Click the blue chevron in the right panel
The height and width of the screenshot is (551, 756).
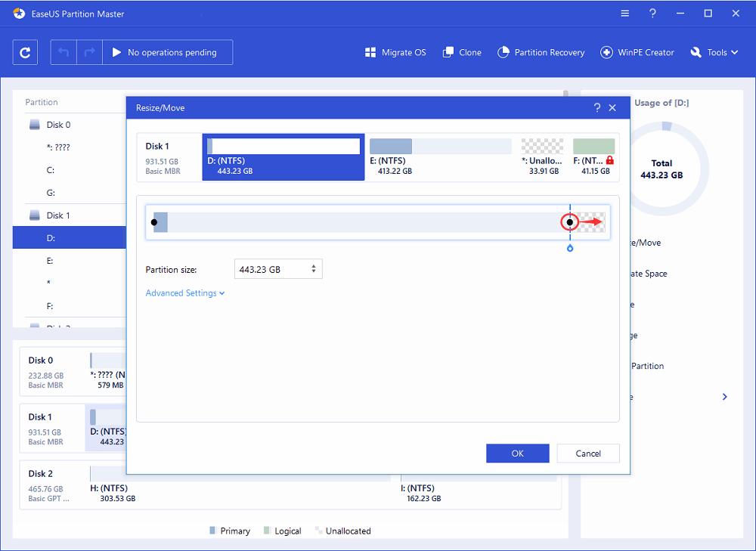tap(725, 397)
